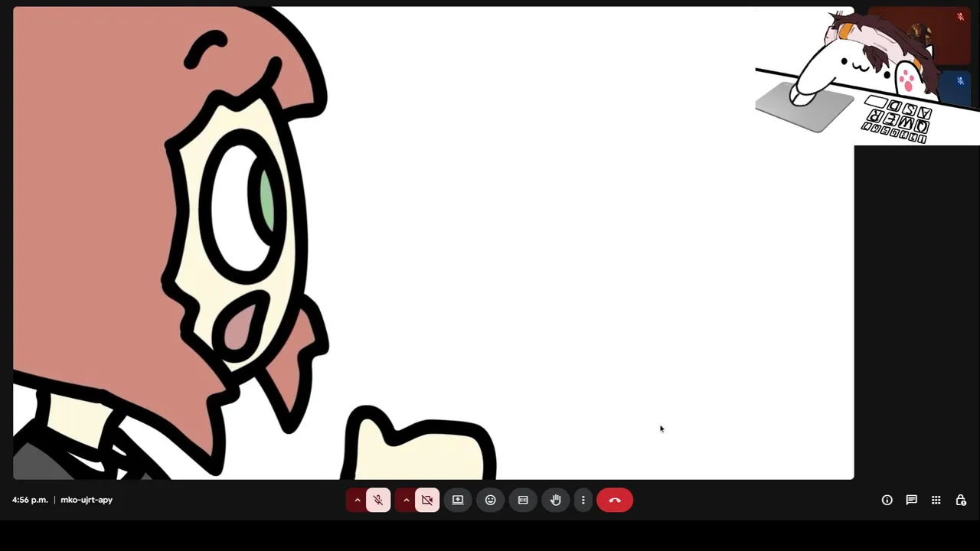
Task: Click the 4:56 p.m. clock text
Action: coord(30,500)
